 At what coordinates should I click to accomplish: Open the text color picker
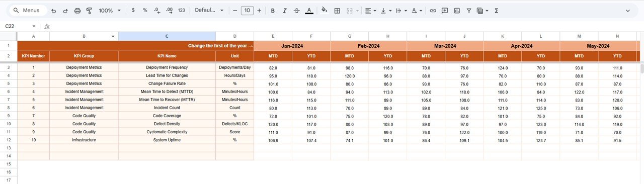(309, 11)
